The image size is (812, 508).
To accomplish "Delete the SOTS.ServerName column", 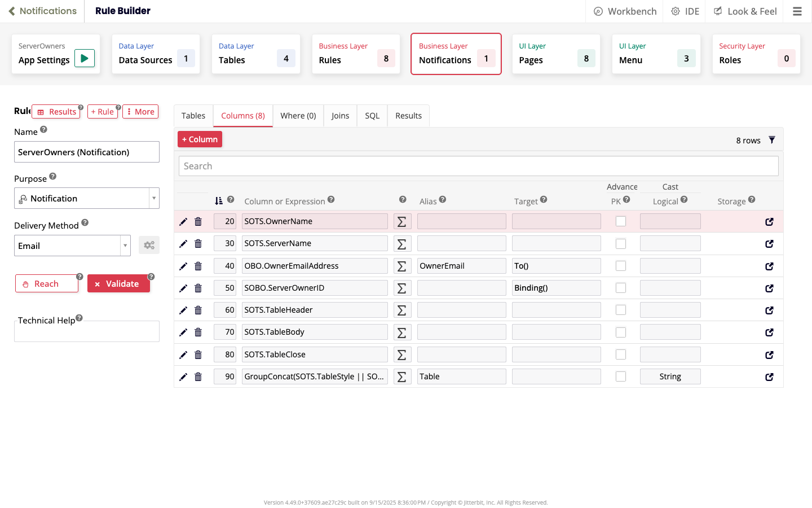I will pos(198,243).
